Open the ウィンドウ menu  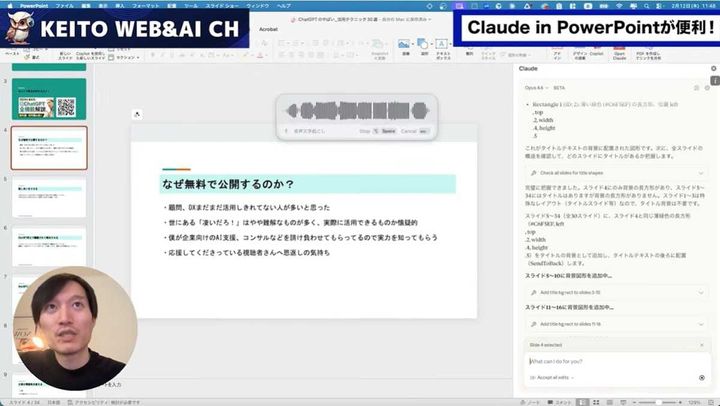[x=258, y=6]
